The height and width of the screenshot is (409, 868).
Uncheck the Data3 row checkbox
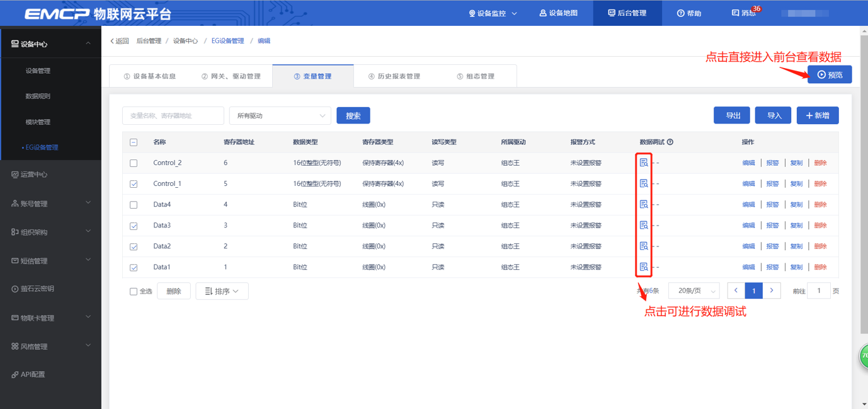(134, 226)
